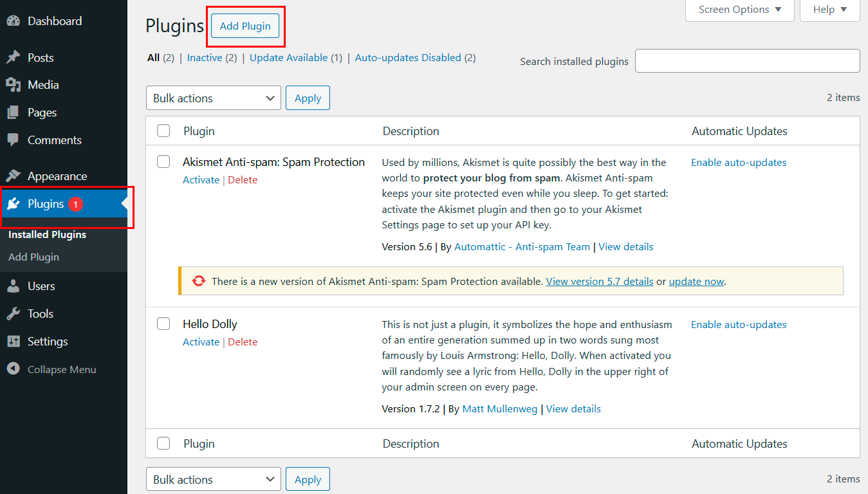This screenshot has height=494, width=868.
Task: Click the Dashboard gauge icon
Action: 13,21
